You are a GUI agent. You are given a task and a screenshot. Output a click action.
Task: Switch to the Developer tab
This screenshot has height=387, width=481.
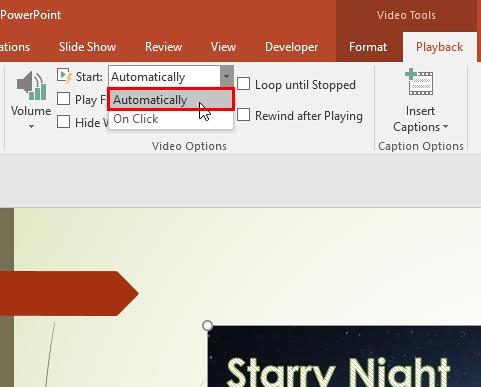(291, 47)
